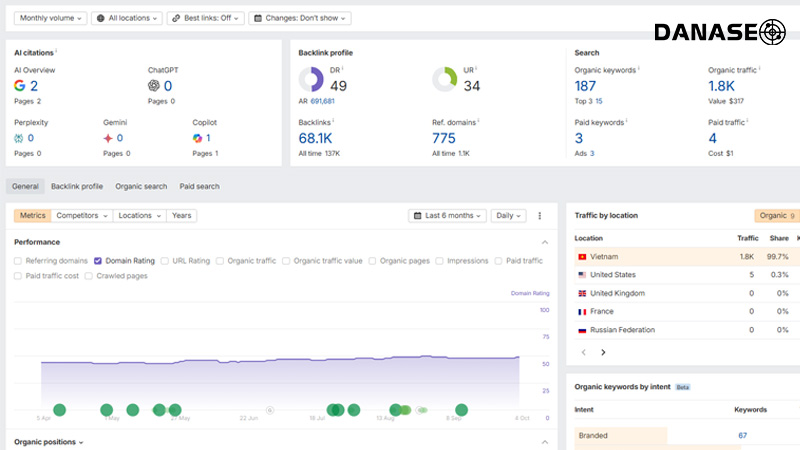Click the Copilot logo icon

coord(198,138)
